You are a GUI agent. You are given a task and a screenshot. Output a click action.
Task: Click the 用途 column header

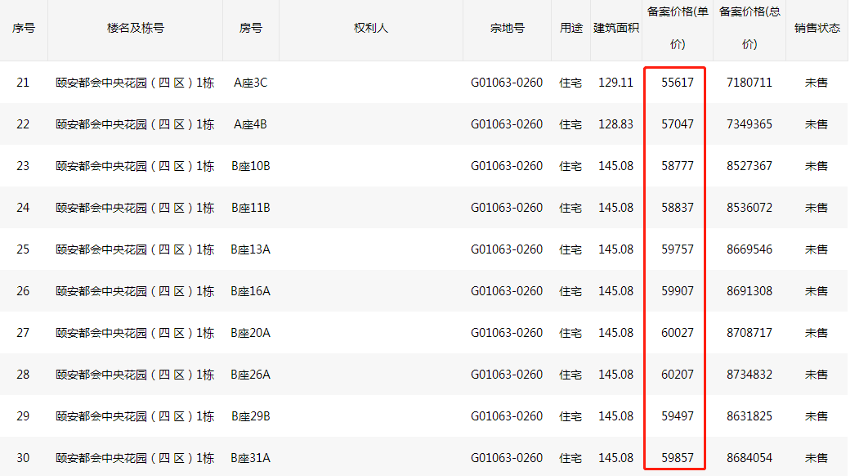(570, 29)
